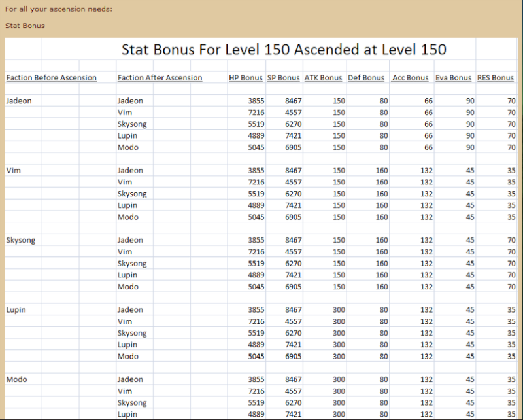Click 'Modo' after-faction in the Skysong group

[128, 287]
